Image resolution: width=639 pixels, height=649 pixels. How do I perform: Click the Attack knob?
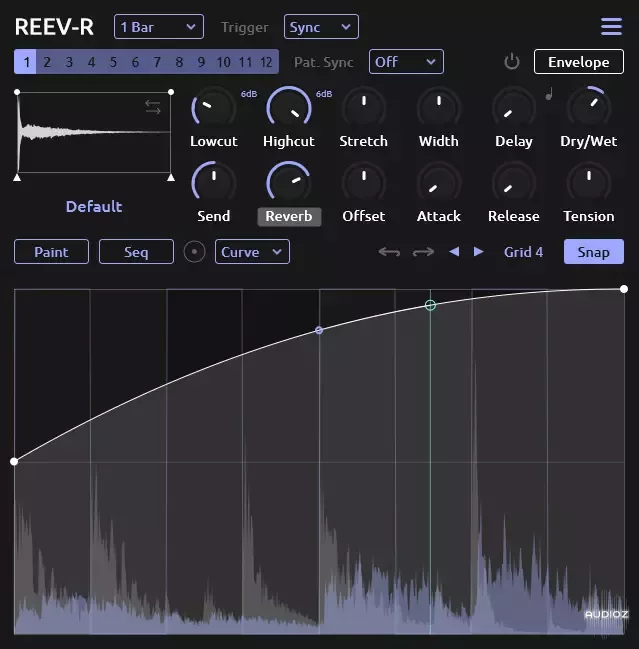439,183
